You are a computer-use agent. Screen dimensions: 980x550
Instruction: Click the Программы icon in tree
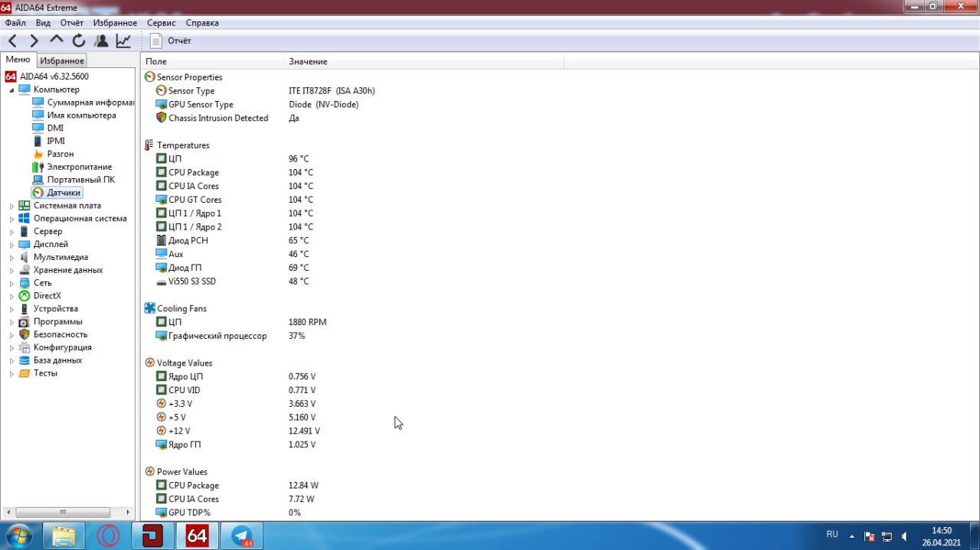(24, 322)
